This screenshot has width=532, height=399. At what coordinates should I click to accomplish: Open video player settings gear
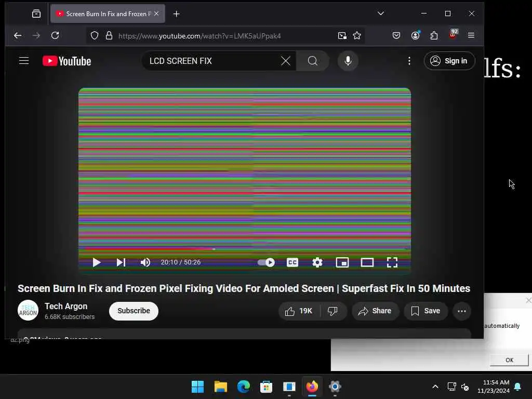click(317, 262)
